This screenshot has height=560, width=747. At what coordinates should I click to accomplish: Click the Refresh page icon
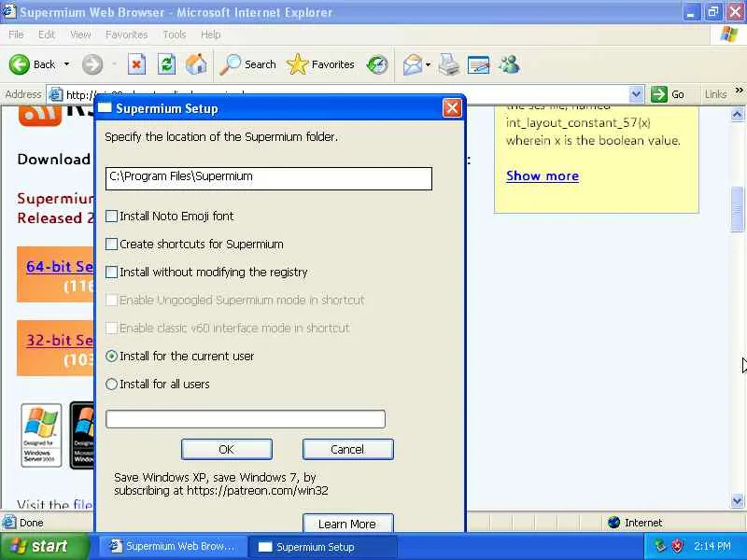tap(166, 64)
